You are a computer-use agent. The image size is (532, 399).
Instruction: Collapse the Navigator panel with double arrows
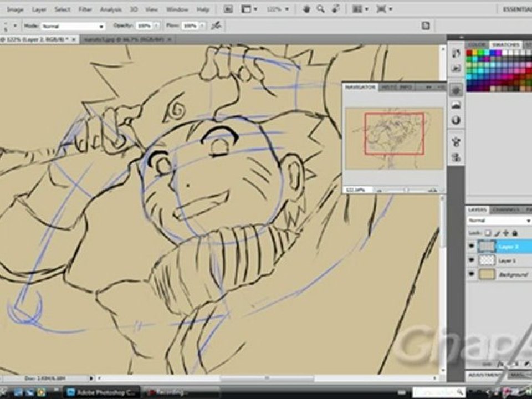[428, 87]
